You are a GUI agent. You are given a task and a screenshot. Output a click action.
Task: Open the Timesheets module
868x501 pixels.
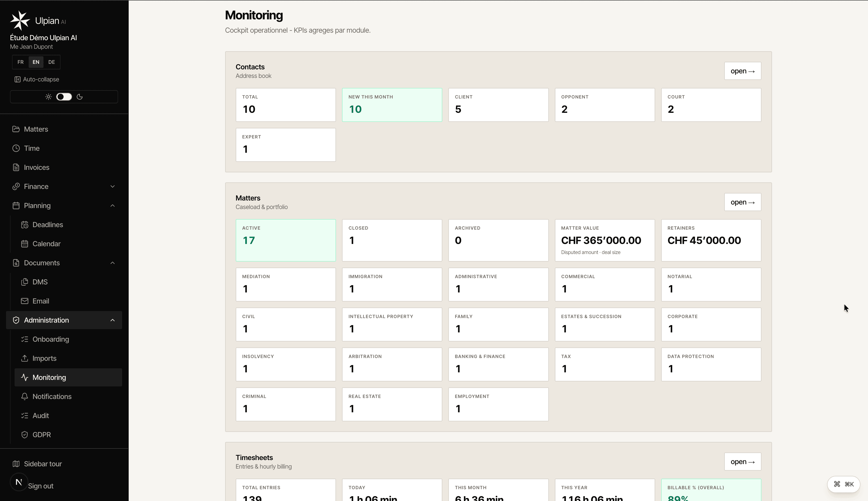743,462
